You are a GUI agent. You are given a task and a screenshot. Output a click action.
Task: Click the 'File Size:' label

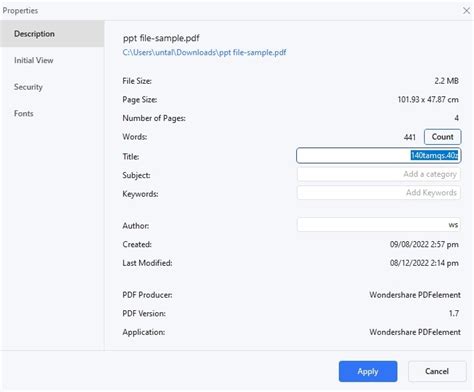click(x=137, y=81)
